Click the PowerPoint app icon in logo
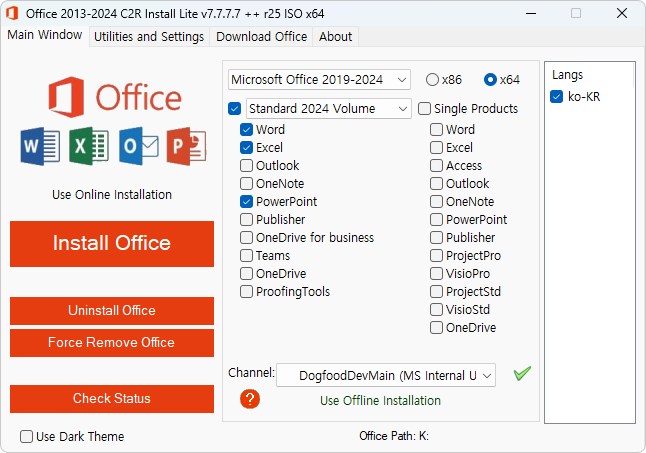 pos(186,146)
